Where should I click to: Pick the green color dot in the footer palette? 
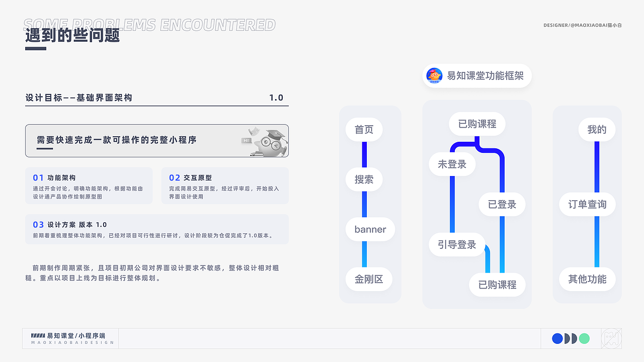tap(584, 338)
